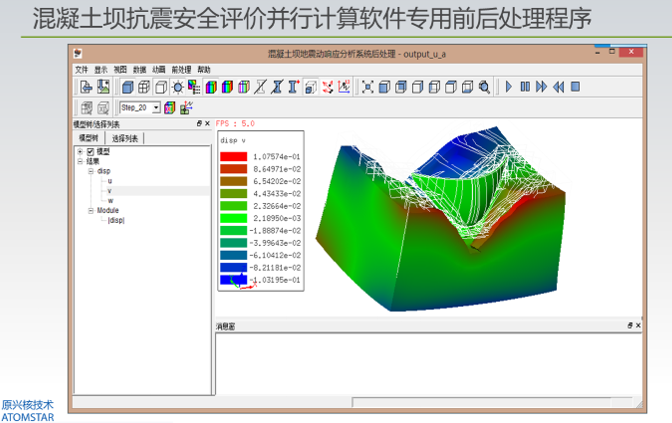The height and width of the screenshot is (423, 672).
Task: Click the green cube with axes icon
Action: tap(186, 108)
